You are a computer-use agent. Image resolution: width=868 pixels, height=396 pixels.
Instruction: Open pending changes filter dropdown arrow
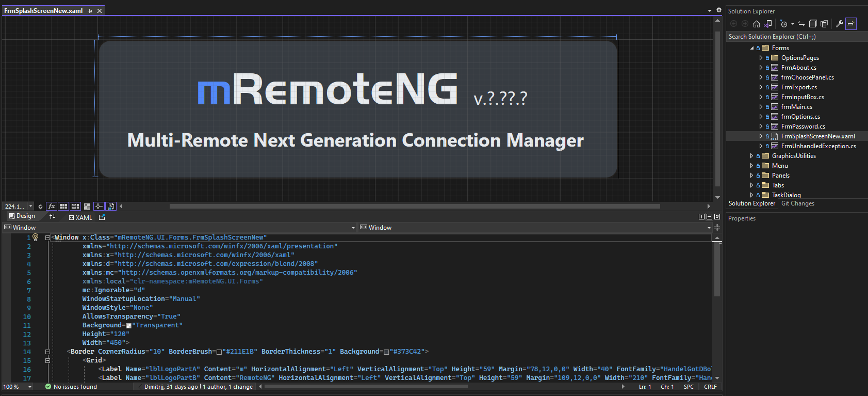tap(793, 24)
